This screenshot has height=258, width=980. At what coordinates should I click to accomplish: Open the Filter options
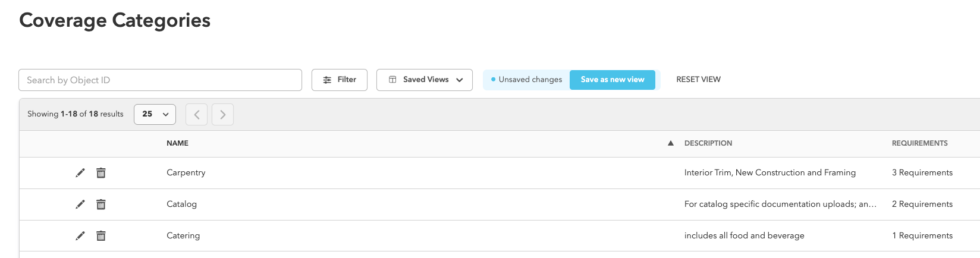[x=340, y=80]
